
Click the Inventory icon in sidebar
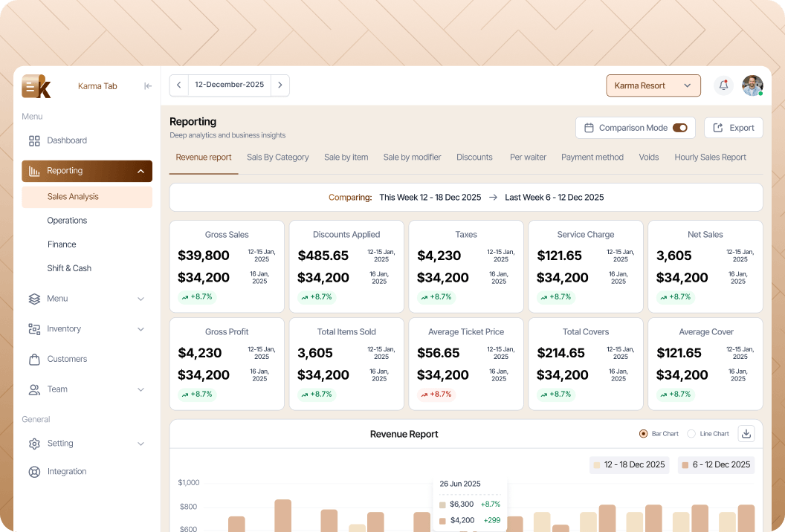pyautogui.click(x=34, y=329)
